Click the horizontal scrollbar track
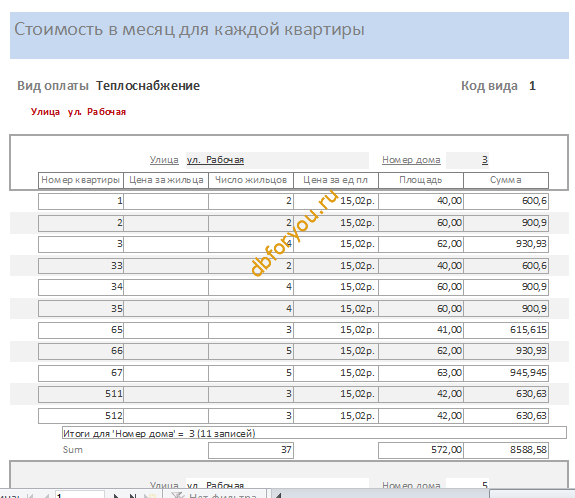 click(x=386, y=494)
